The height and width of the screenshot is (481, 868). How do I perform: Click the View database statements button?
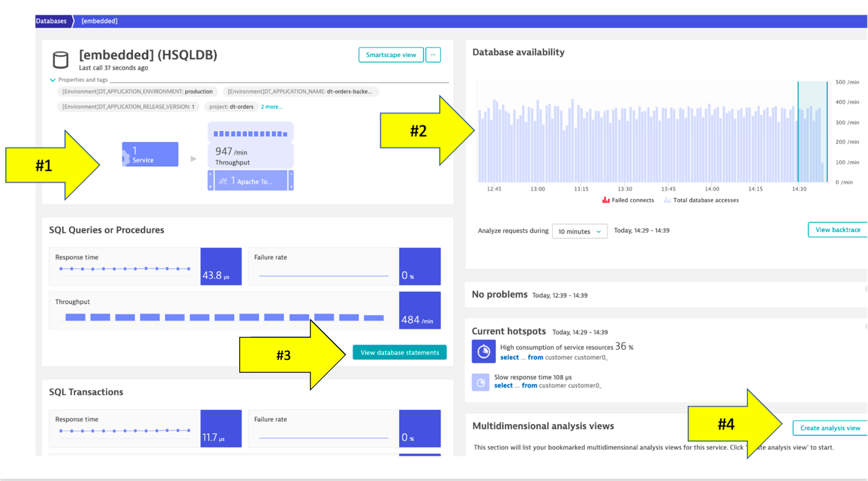pos(400,352)
